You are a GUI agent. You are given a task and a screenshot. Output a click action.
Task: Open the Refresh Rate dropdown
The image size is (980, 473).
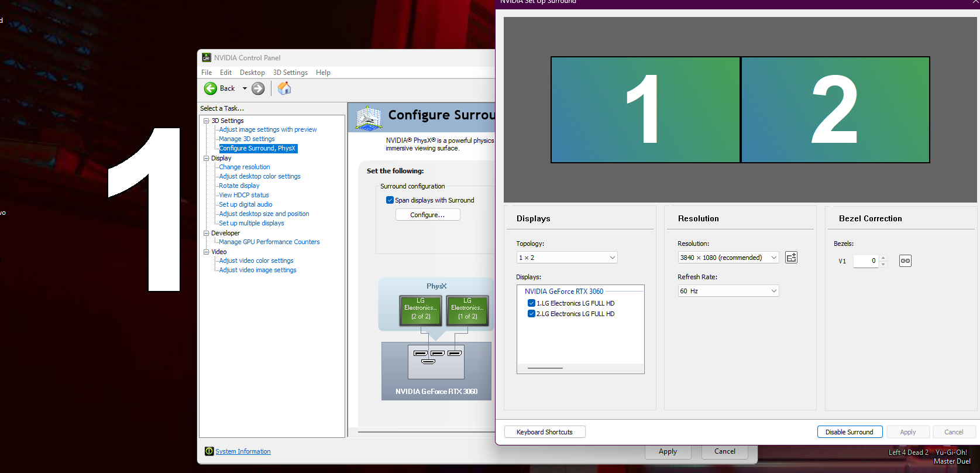[728, 291]
